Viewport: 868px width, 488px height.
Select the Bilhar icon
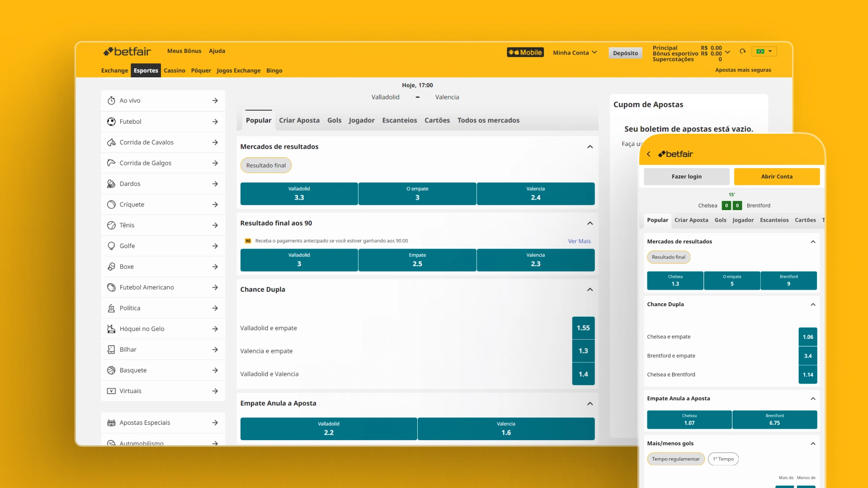point(111,350)
